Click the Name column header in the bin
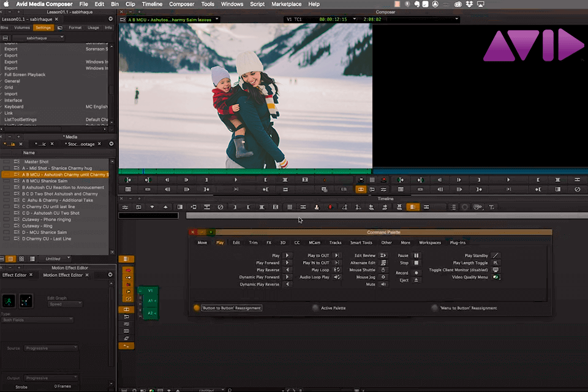Screen dimensions: 588x392 [29, 153]
